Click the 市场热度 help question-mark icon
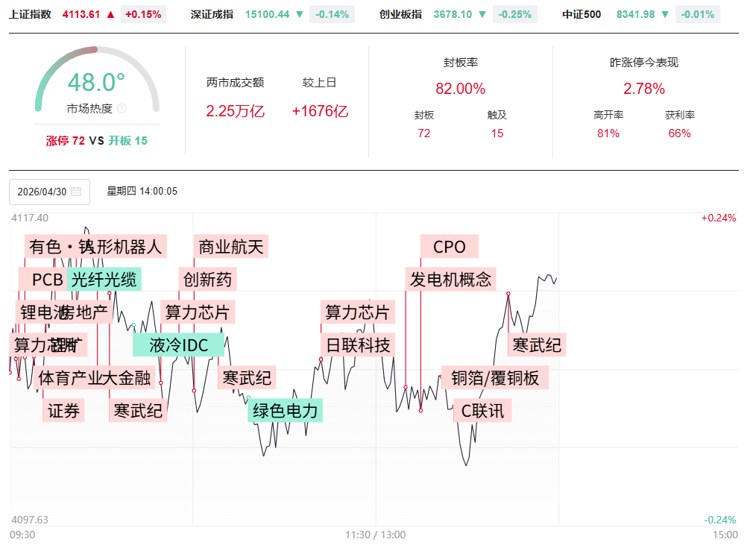Image resolution: width=756 pixels, height=548 pixels. (x=122, y=109)
